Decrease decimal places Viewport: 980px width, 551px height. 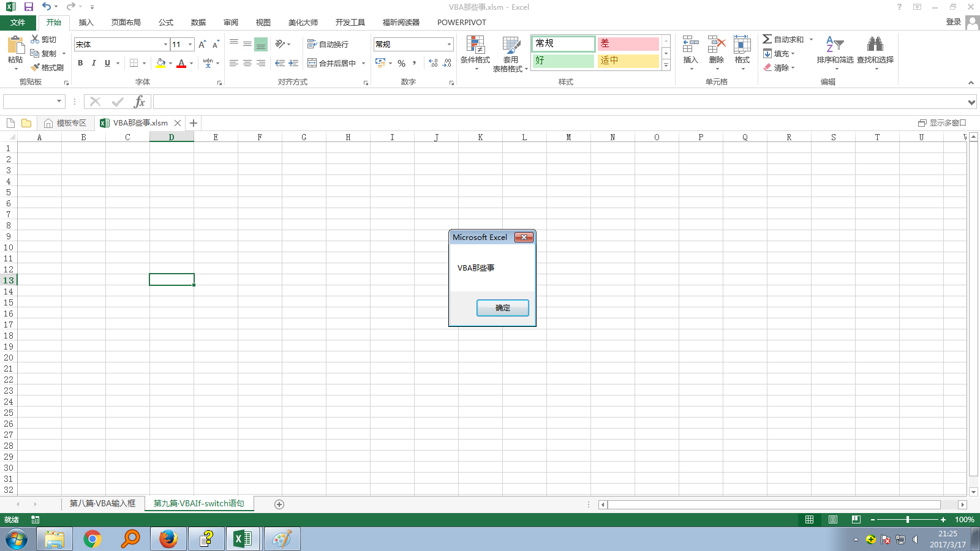(x=447, y=63)
